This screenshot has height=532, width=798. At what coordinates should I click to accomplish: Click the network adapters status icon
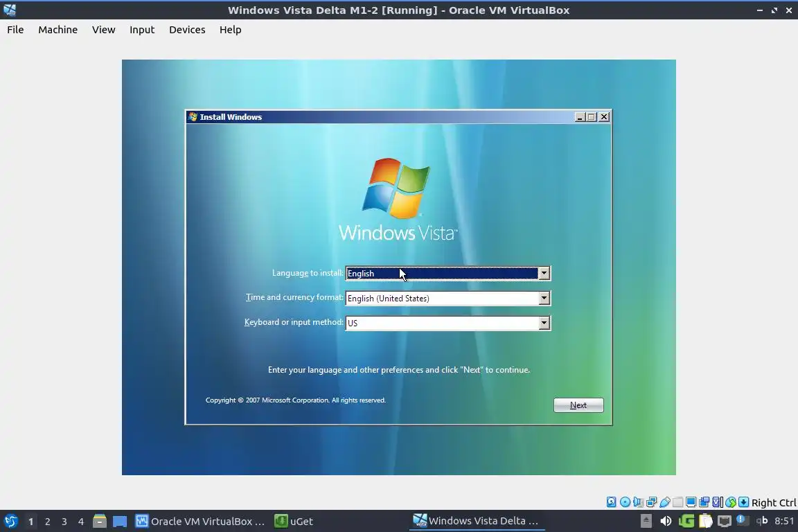[651, 502]
